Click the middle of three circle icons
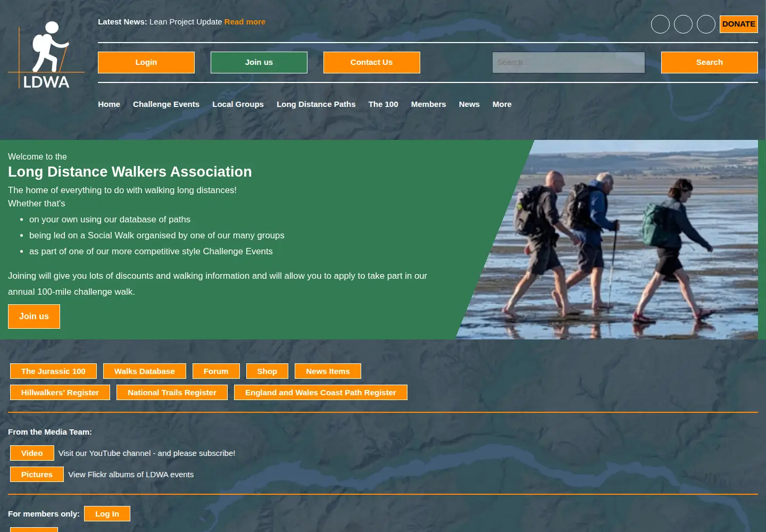 [x=683, y=24]
